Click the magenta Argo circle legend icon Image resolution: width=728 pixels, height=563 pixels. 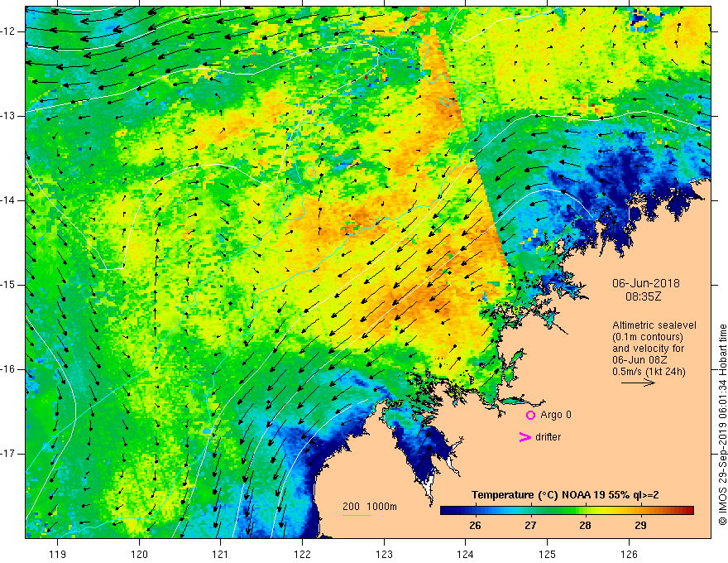(x=530, y=415)
